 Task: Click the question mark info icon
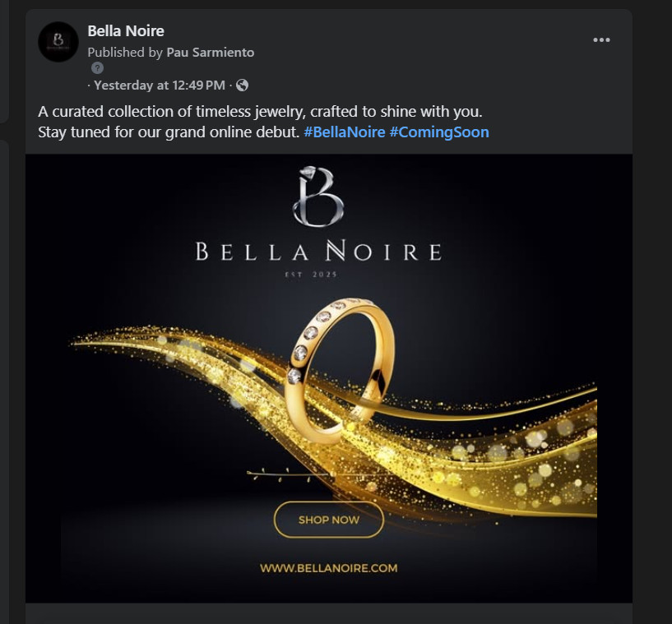(x=97, y=68)
